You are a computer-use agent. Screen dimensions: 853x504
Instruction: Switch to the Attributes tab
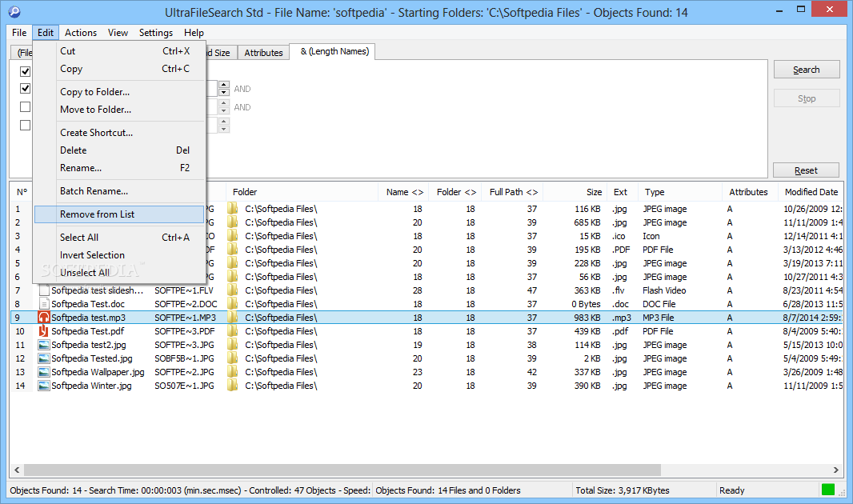tap(263, 53)
